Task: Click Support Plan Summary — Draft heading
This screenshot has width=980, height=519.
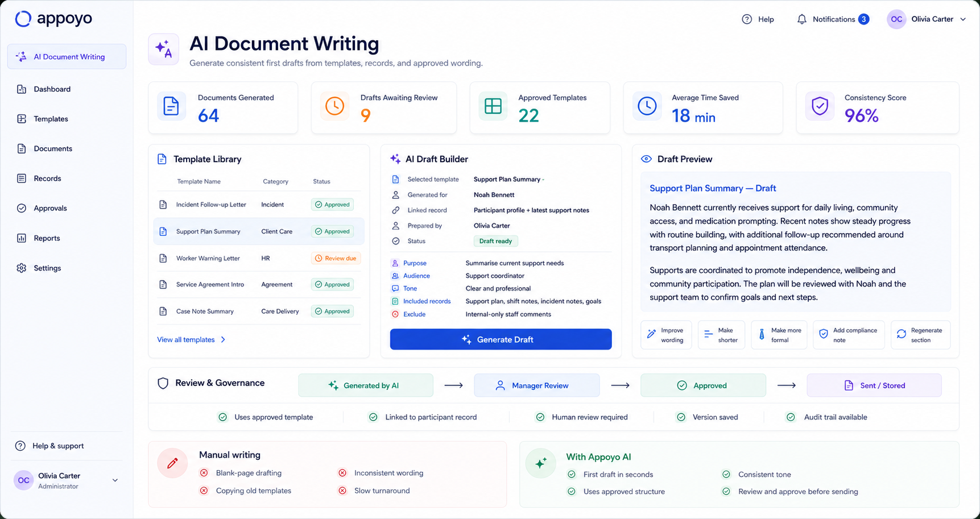Action: click(x=713, y=188)
